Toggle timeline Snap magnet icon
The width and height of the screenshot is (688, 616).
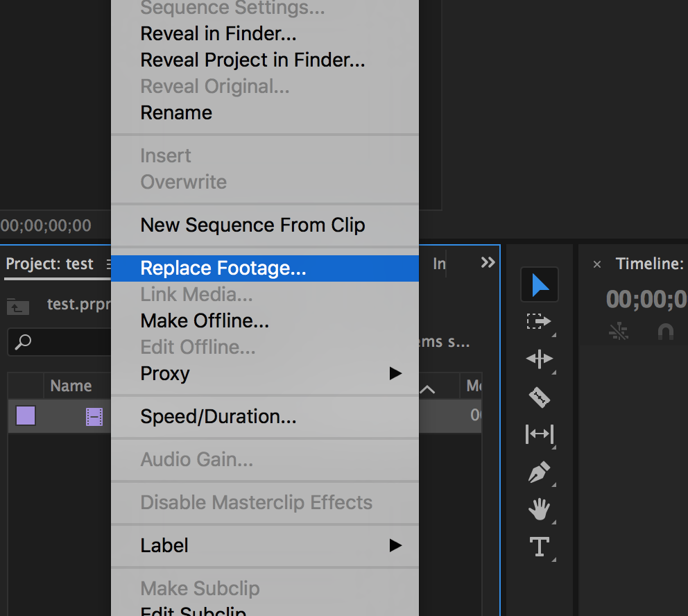(x=665, y=332)
